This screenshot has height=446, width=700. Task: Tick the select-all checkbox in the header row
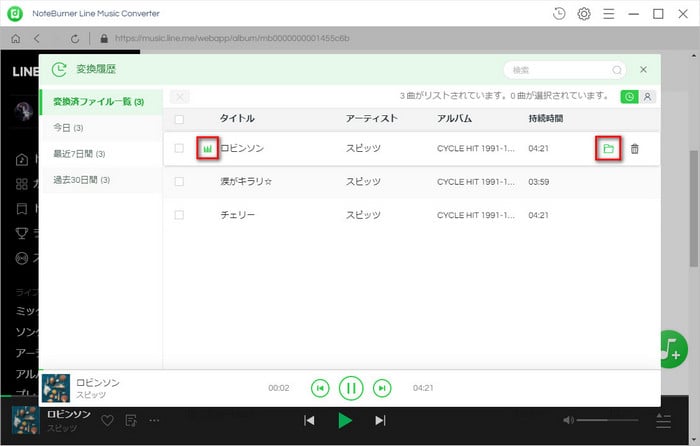[x=179, y=119]
